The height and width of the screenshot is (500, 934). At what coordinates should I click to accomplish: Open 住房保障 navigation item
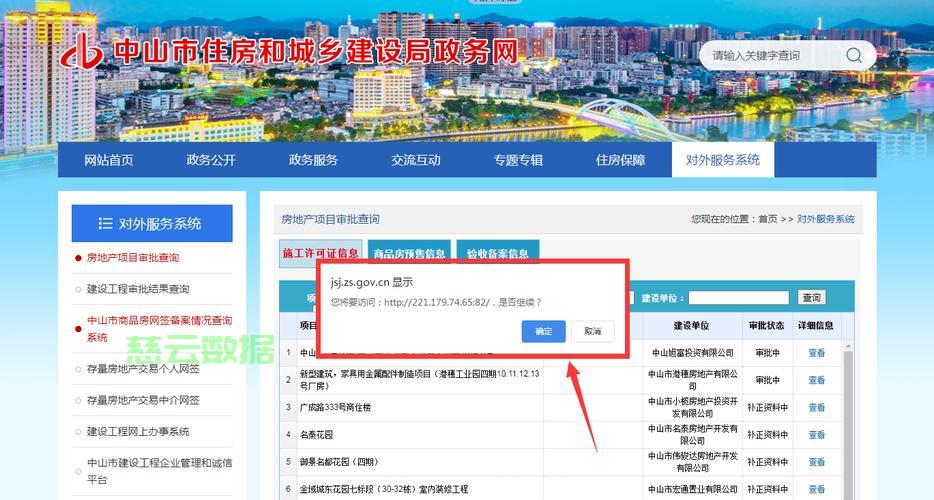point(620,160)
